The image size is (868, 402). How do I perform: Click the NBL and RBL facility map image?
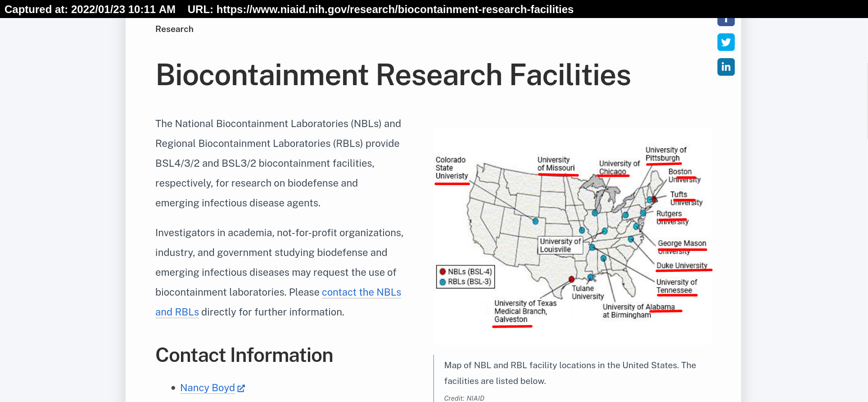[x=572, y=236]
